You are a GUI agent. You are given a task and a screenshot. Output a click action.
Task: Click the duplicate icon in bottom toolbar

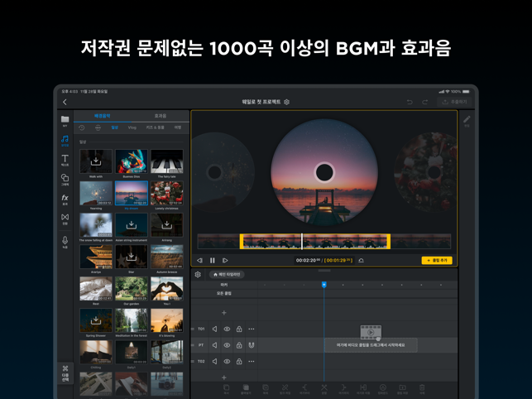point(266,389)
